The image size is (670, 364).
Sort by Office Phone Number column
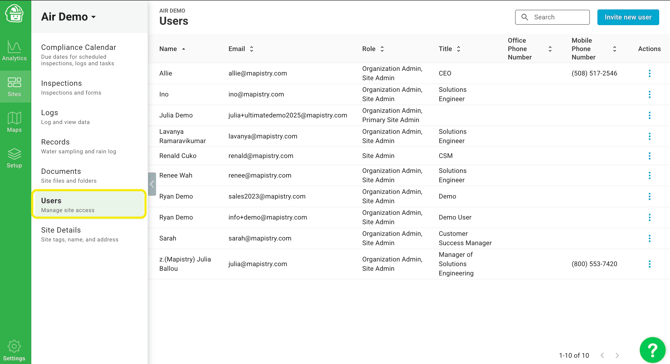(x=529, y=49)
